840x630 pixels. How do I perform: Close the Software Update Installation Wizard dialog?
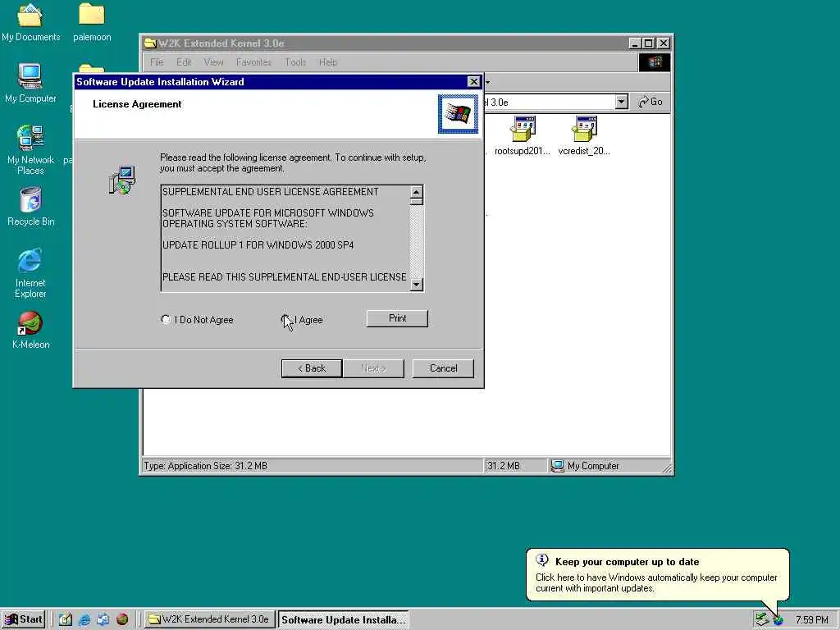pyautogui.click(x=473, y=81)
